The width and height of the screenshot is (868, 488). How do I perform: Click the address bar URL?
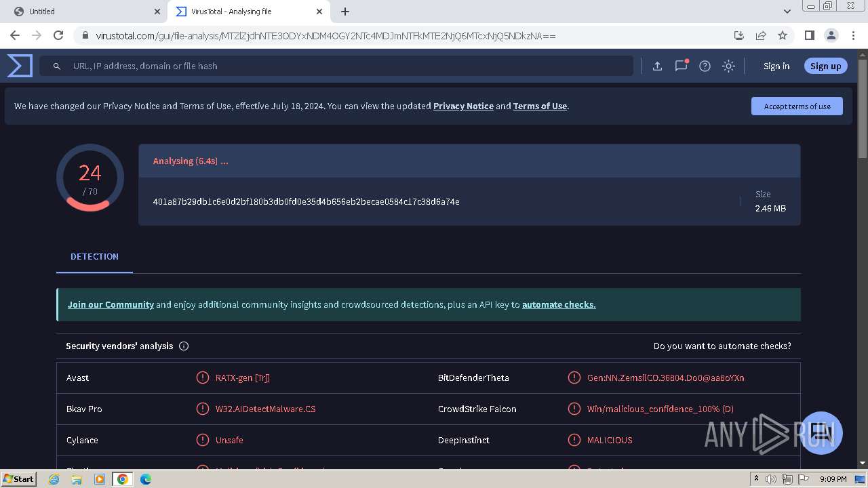325,36
